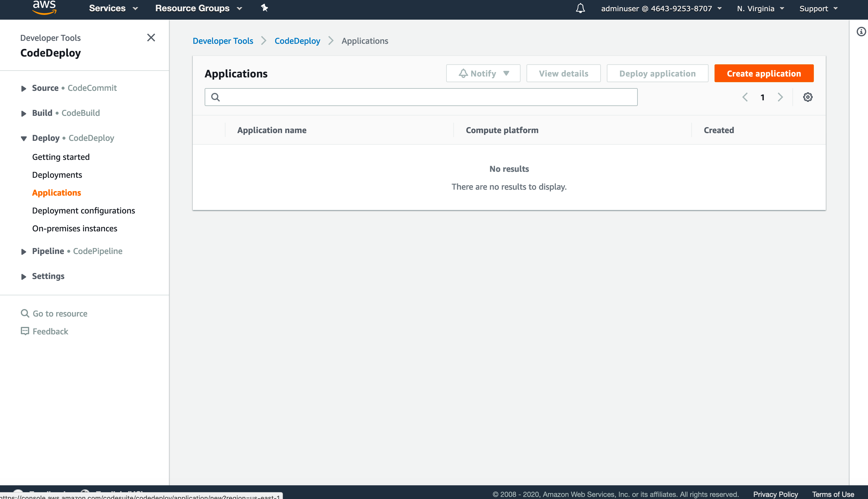Click inside the Applications search field
The height and width of the screenshot is (499, 868).
(x=411, y=97)
